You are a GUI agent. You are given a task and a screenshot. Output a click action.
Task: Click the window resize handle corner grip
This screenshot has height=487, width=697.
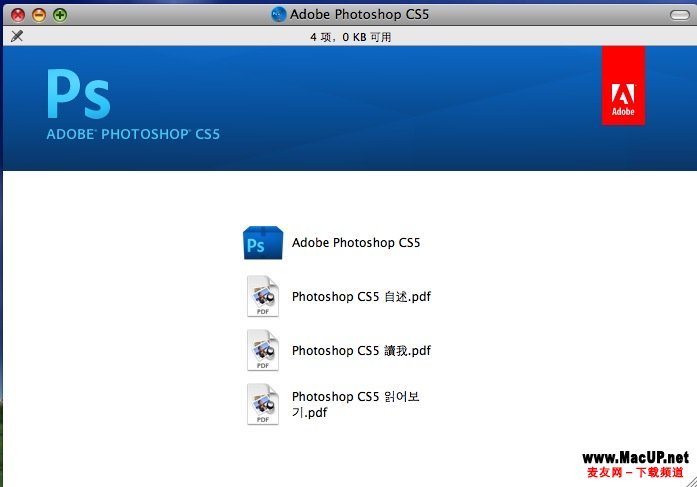click(691, 481)
